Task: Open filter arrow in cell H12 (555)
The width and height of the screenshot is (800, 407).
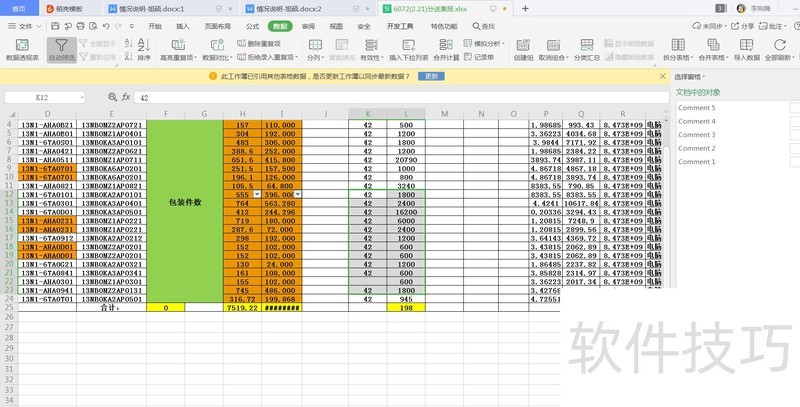Action: [x=258, y=194]
